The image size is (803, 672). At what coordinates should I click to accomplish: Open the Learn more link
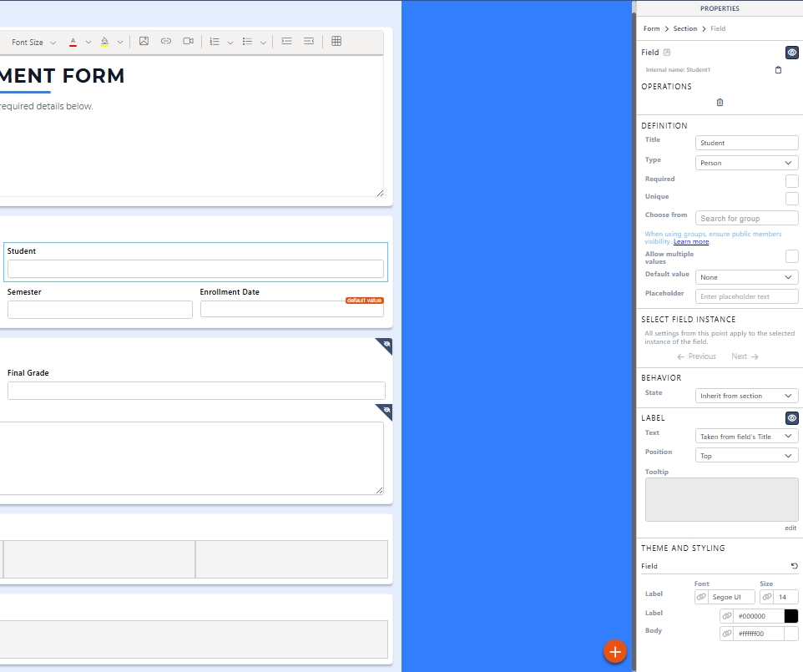coord(691,242)
